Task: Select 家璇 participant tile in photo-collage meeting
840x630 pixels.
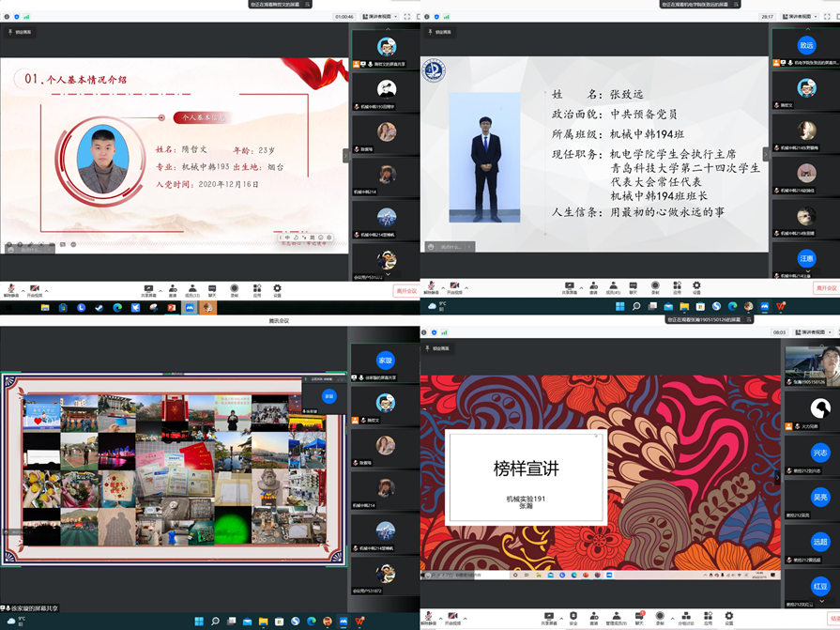Action: pos(386,361)
